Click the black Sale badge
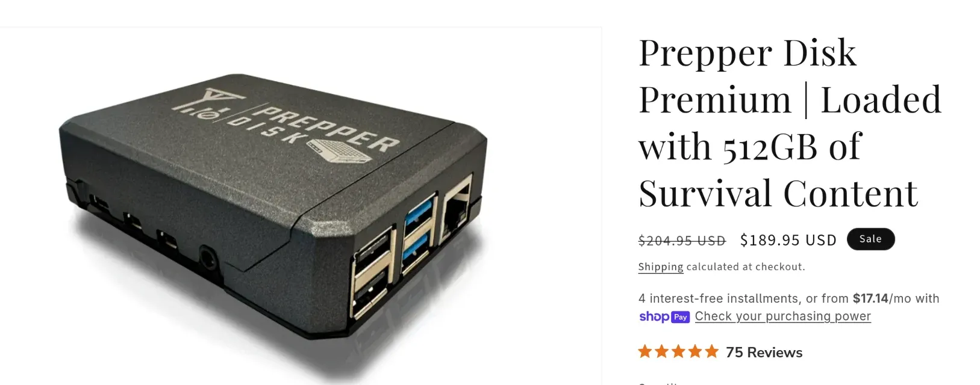Screen dimensions: 980x385 [x=870, y=239]
